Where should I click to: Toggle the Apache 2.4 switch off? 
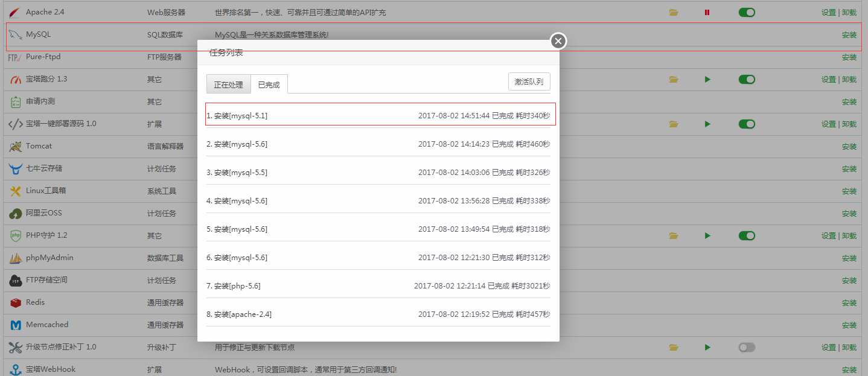pyautogui.click(x=747, y=12)
